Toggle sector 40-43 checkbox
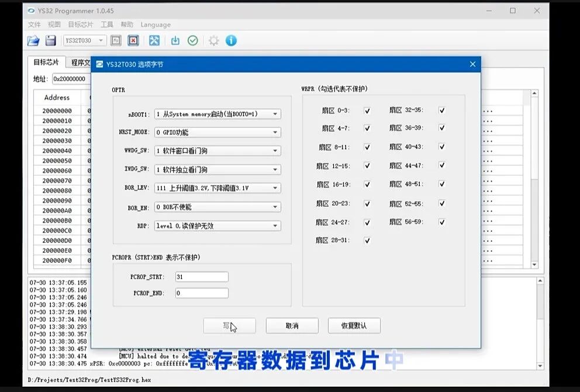The width and height of the screenshot is (580, 392). pyautogui.click(x=441, y=147)
